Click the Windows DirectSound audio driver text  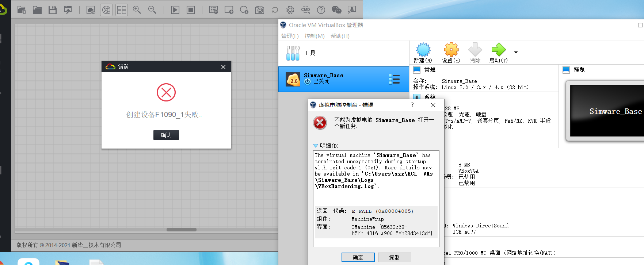481,226
